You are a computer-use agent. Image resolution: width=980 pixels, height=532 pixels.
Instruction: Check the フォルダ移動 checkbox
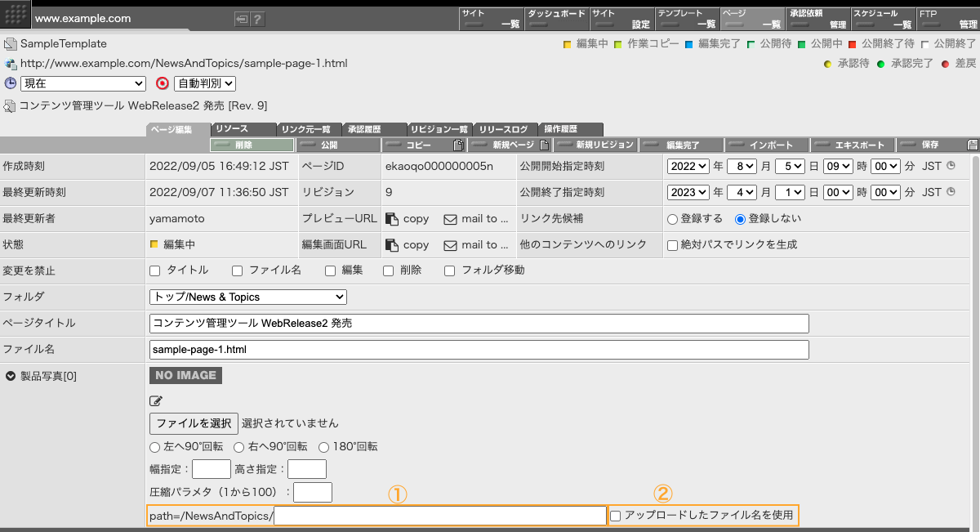click(450, 270)
